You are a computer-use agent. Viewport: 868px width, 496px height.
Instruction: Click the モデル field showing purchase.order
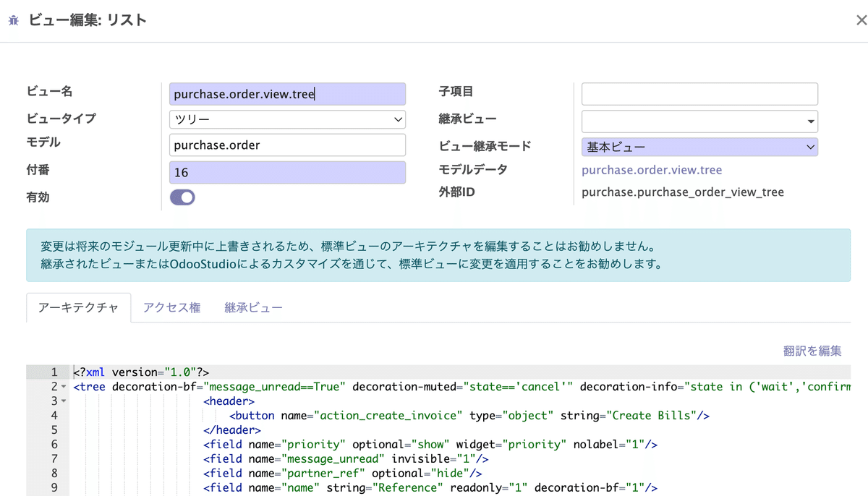pos(287,145)
